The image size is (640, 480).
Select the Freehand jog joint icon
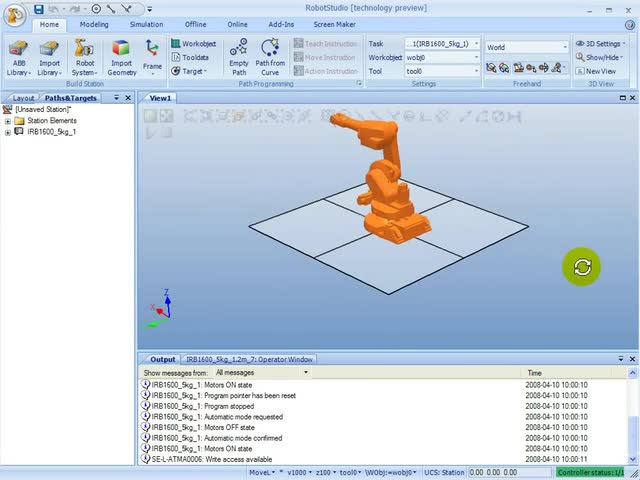518,68
